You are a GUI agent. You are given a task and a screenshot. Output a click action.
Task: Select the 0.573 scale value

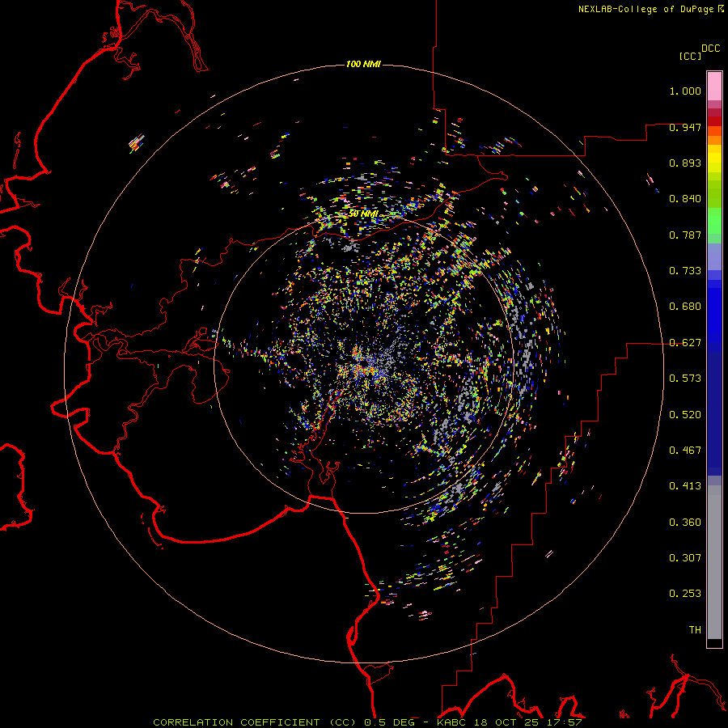point(685,379)
